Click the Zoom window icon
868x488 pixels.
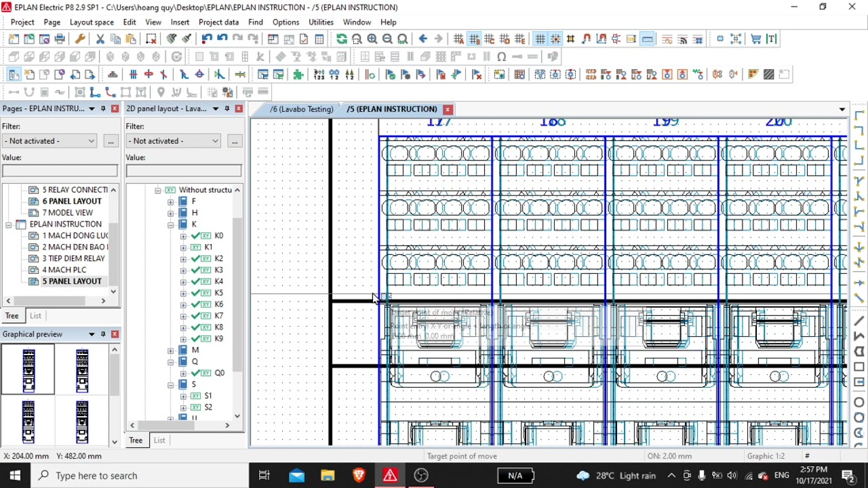coord(357,39)
